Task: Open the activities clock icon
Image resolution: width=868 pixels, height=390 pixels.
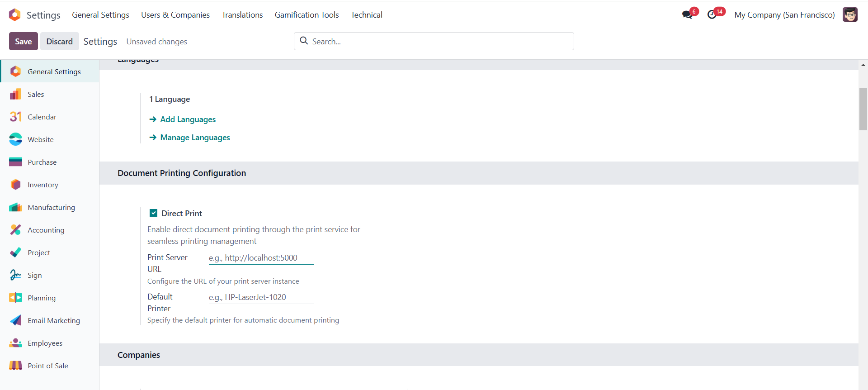Action: pos(712,14)
